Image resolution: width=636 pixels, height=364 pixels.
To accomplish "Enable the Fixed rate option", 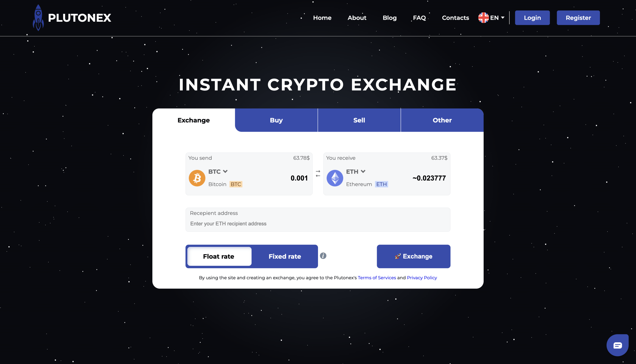I will [284, 256].
